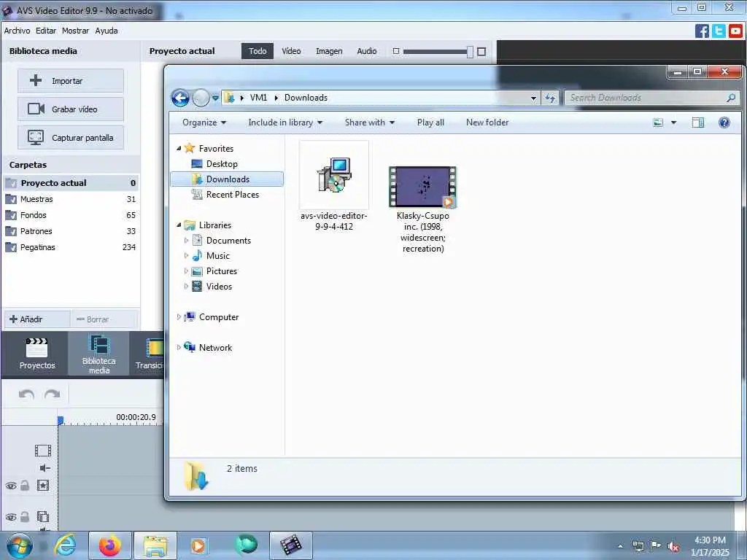Click the Explorer help icon
Screen dimensions: 747x560
724,122
